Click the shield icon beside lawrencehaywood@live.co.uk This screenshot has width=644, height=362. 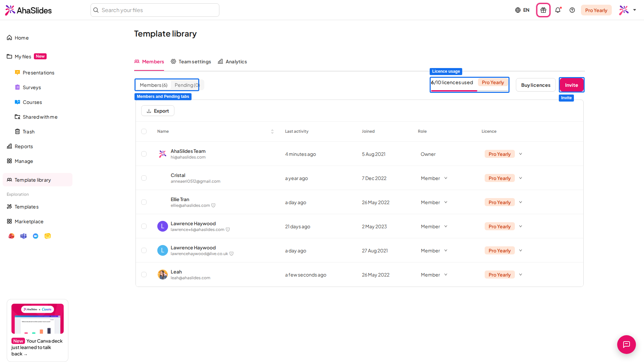[x=231, y=254]
